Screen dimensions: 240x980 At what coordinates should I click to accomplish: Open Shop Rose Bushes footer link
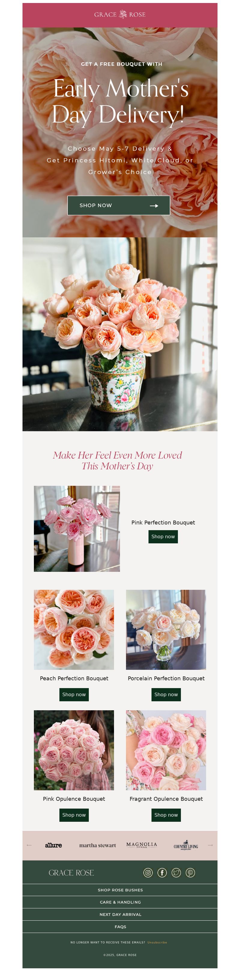click(120, 890)
